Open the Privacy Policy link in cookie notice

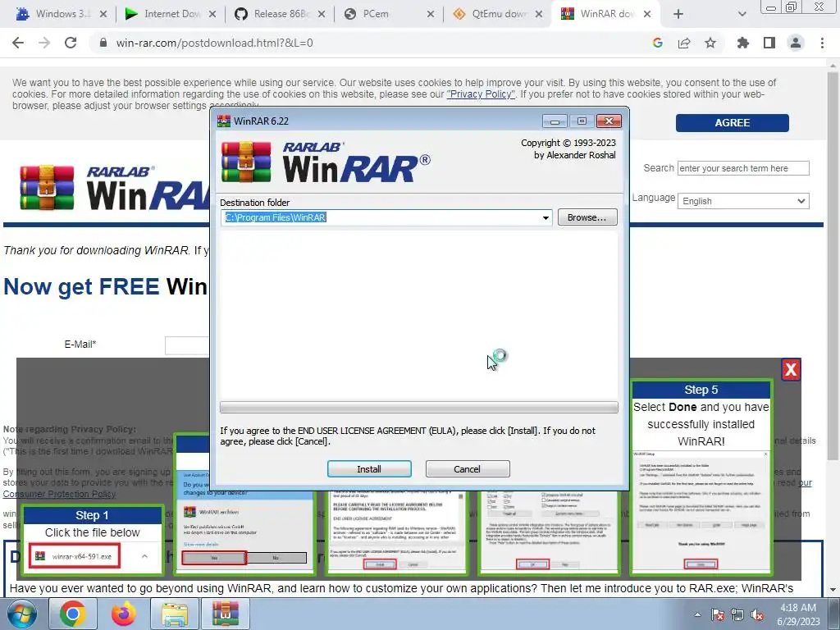(x=481, y=94)
